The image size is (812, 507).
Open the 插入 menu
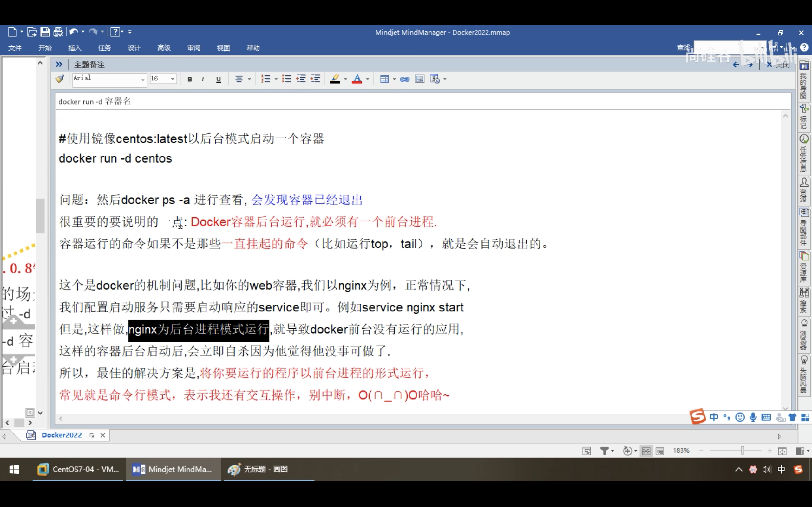[75, 48]
